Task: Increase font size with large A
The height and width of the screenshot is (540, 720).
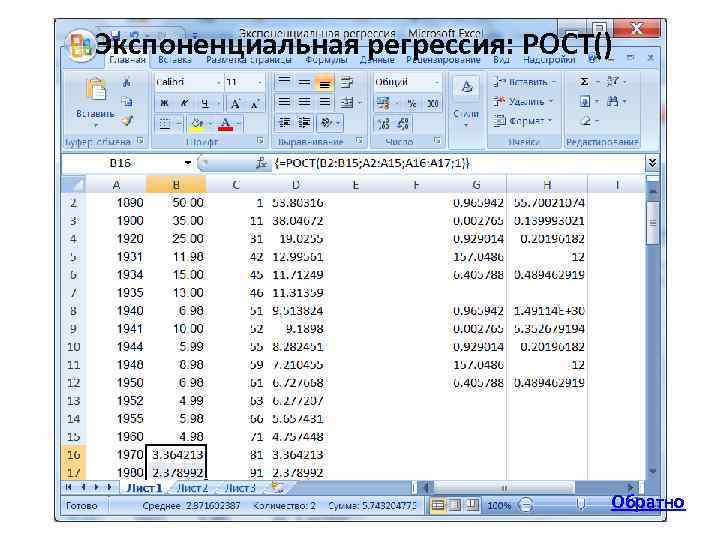Action: click(235, 104)
